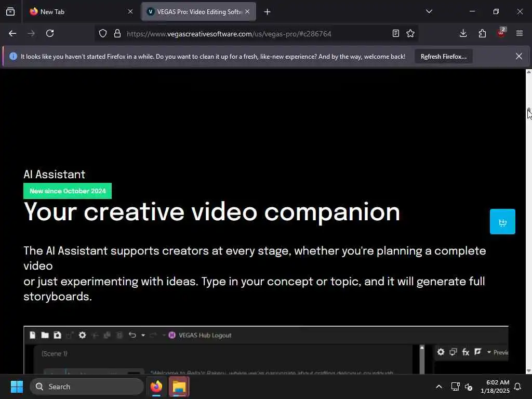Click the Refresh Firefox... button
532x399 pixels.
point(444,57)
